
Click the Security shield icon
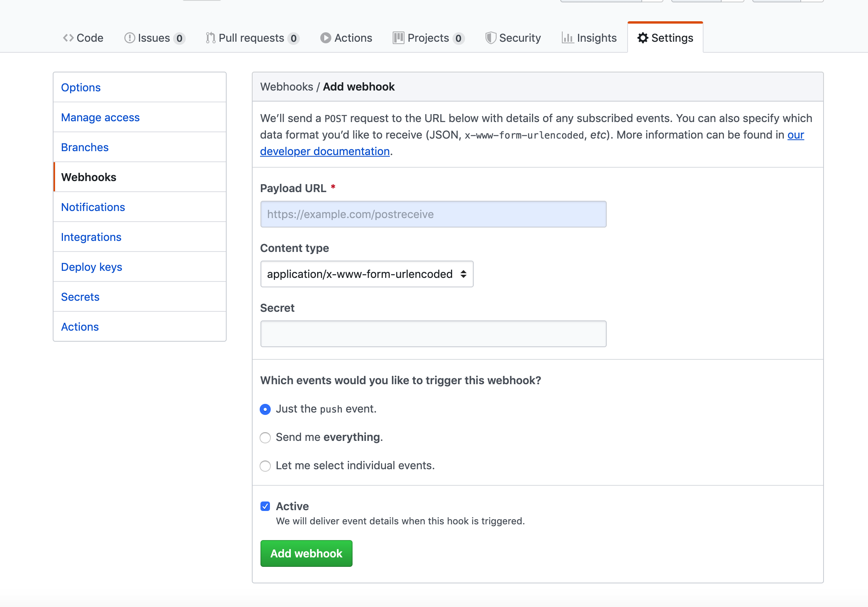(490, 38)
